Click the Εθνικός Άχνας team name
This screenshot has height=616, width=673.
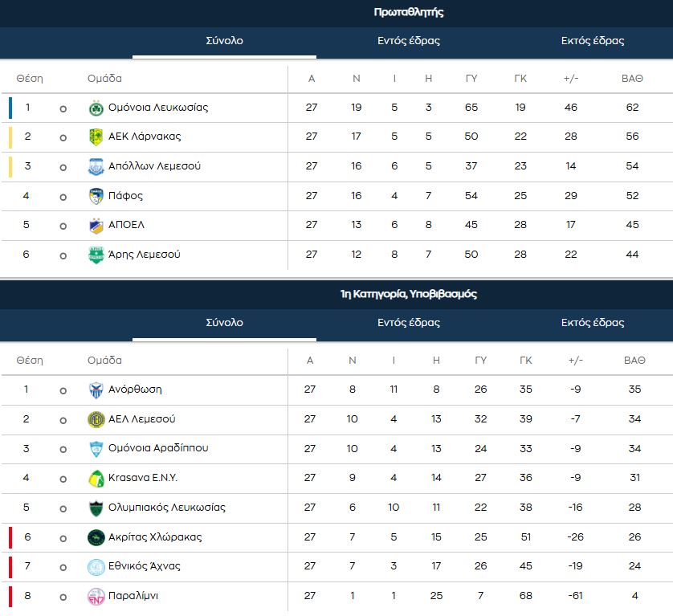(145, 566)
